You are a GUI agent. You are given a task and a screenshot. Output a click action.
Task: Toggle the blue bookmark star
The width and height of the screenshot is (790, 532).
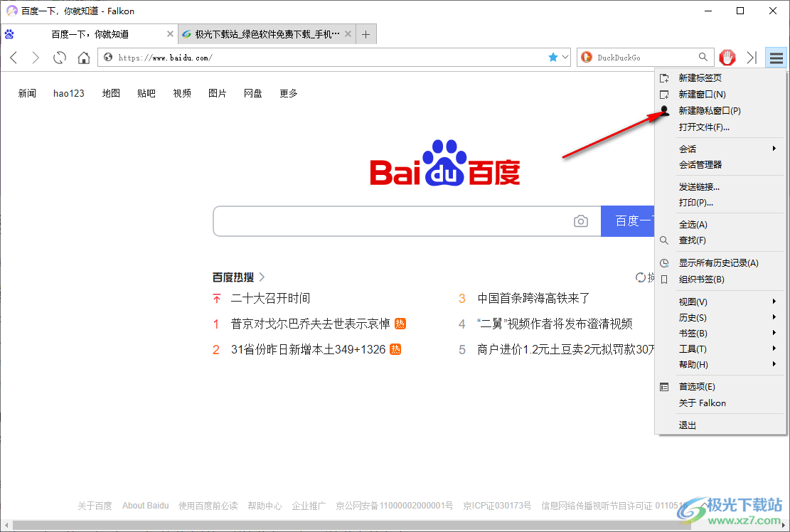pos(553,58)
